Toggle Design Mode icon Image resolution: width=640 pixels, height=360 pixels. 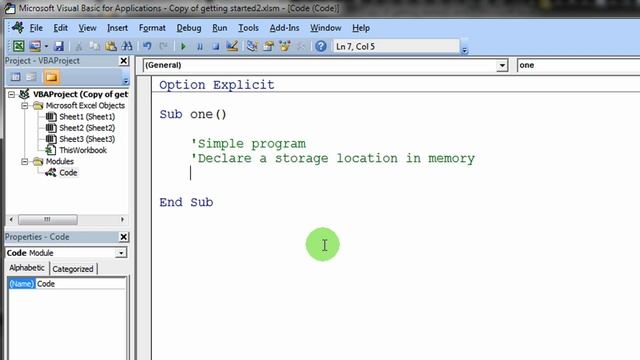click(x=232, y=46)
